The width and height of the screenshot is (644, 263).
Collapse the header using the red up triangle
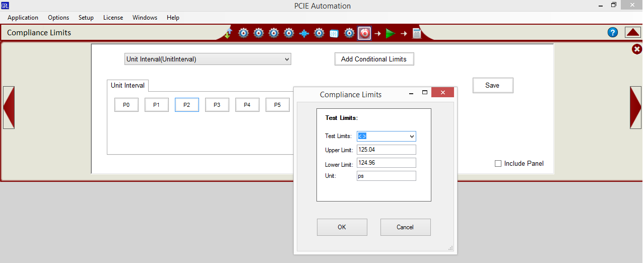(x=632, y=33)
